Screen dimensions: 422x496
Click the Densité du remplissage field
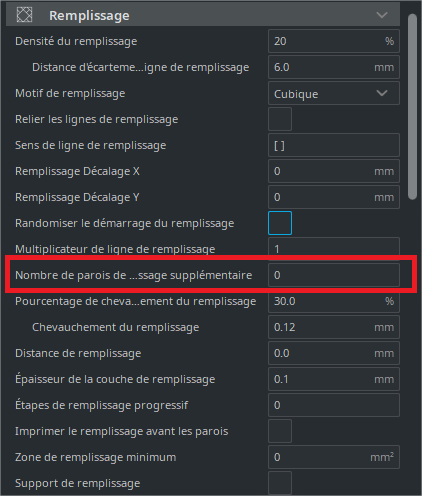click(x=334, y=41)
